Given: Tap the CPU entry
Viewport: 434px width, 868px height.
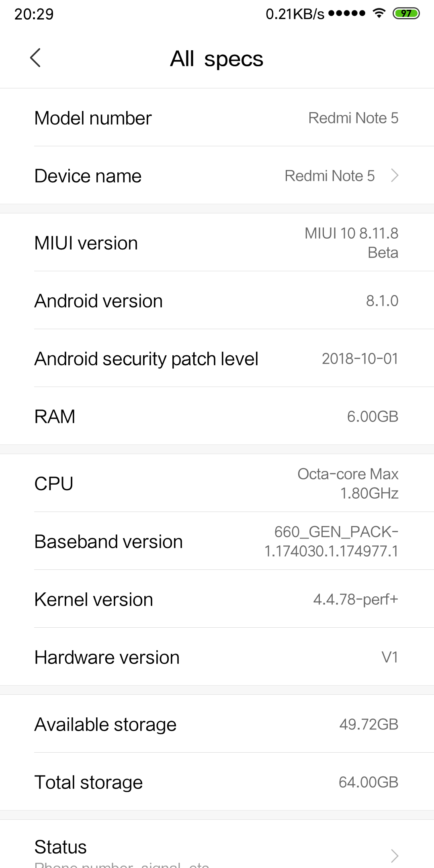Looking at the screenshot, I should (x=217, y=483).
